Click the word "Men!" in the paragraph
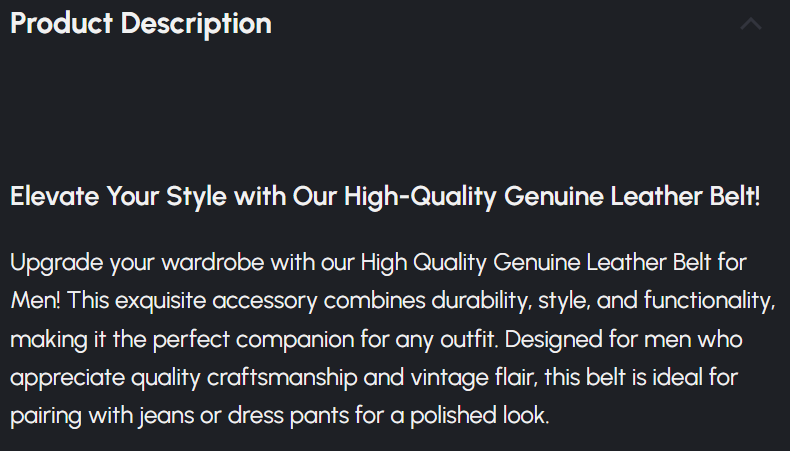This screenshot has width=790, height=451. pos(33,301)
